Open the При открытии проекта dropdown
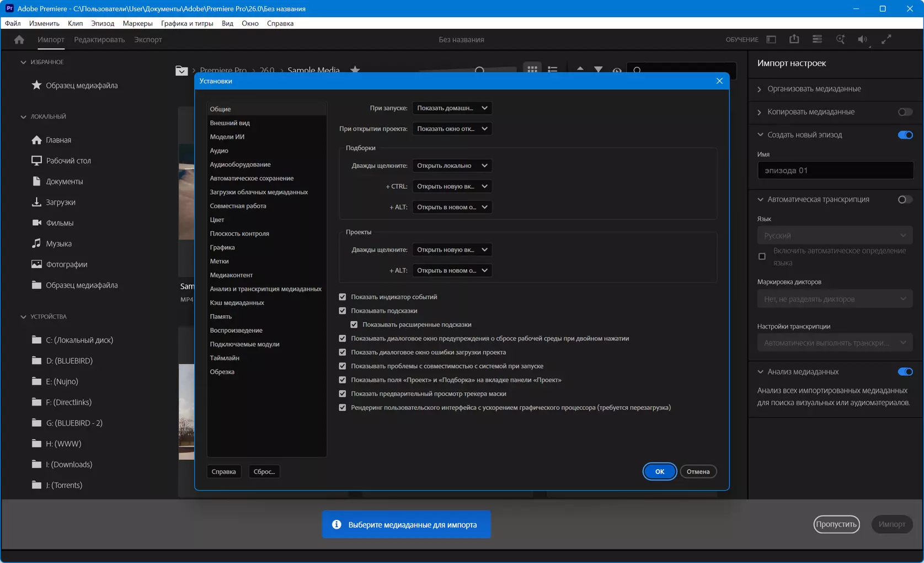The width and height of the screenshot is (924, 563). click(x=452, y=129)
